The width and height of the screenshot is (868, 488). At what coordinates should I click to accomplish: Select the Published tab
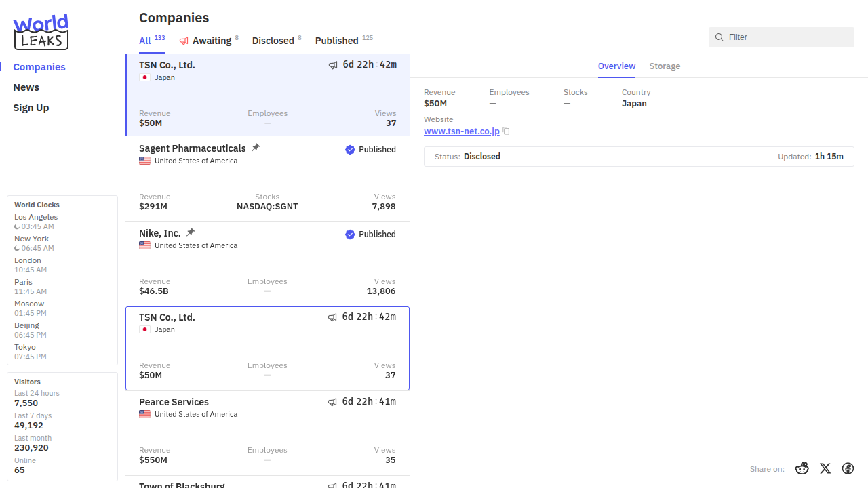coord(336,41)
